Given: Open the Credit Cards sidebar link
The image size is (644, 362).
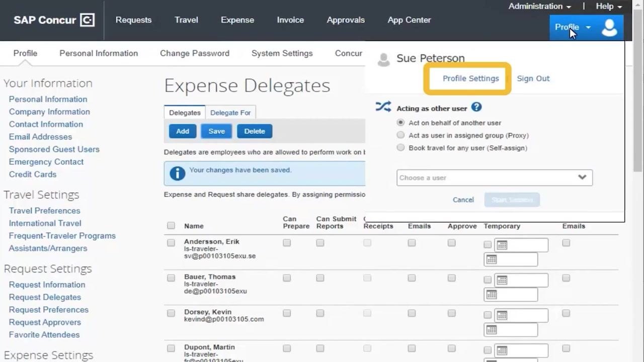Looking at the screenshot, I should [33, 174].
